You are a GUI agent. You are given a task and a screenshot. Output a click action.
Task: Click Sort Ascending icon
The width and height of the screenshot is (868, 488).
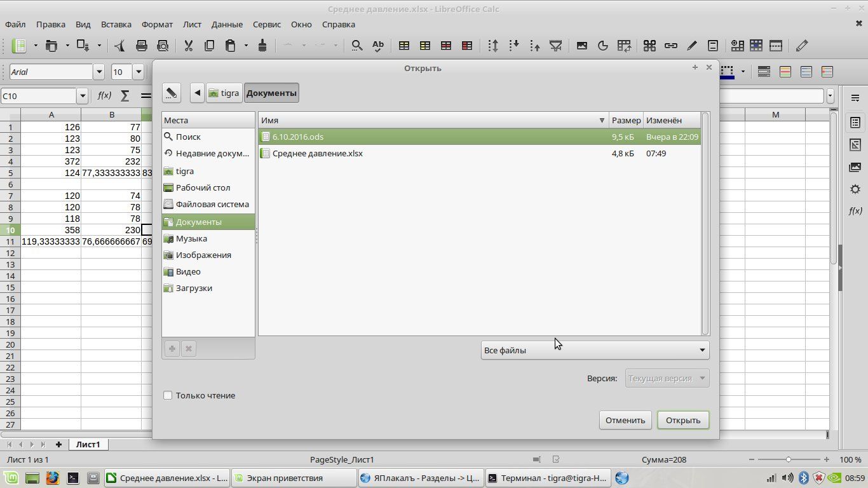pos(514,46)
